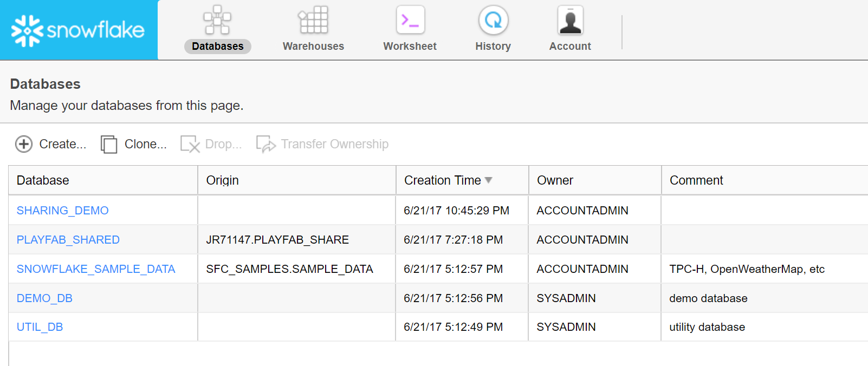Switch to the Warehouses tab label
Viewport: 868px width, 366px height.
(x=313, y=47)
